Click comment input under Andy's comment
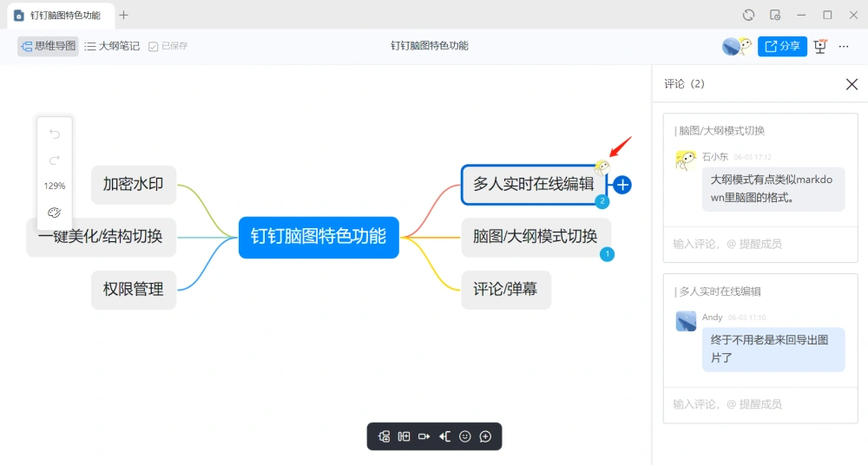The width and height of the screenshot is (868, 465). [x=760, y=404]
